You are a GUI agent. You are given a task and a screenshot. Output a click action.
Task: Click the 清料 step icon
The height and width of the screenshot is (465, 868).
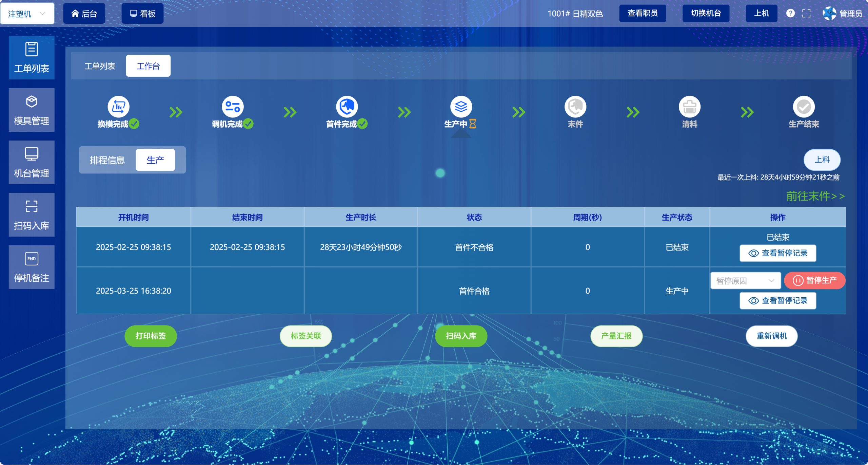pyautogui.click(x=690, y=107)
